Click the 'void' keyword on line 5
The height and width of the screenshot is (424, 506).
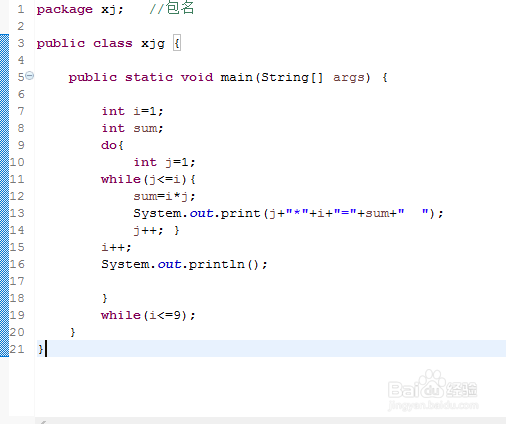pos(197,77)
